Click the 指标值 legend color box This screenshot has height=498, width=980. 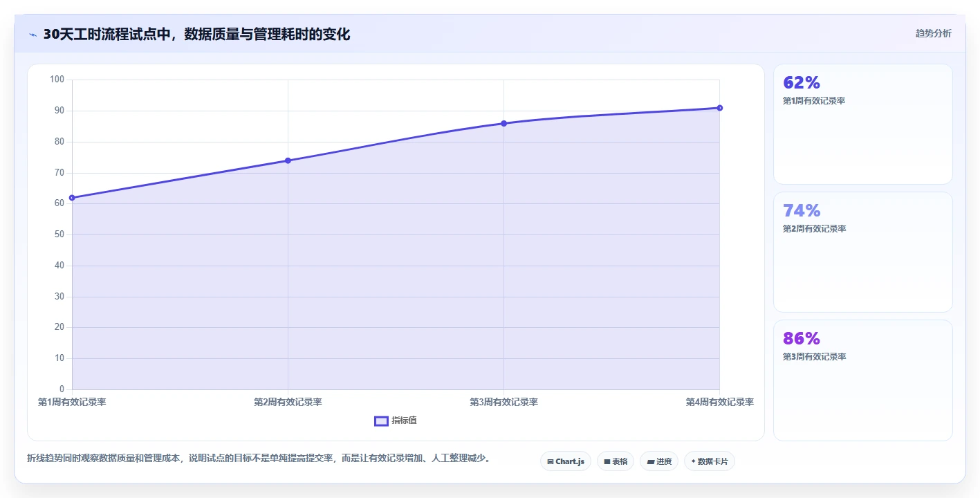(x=381, y=421)
